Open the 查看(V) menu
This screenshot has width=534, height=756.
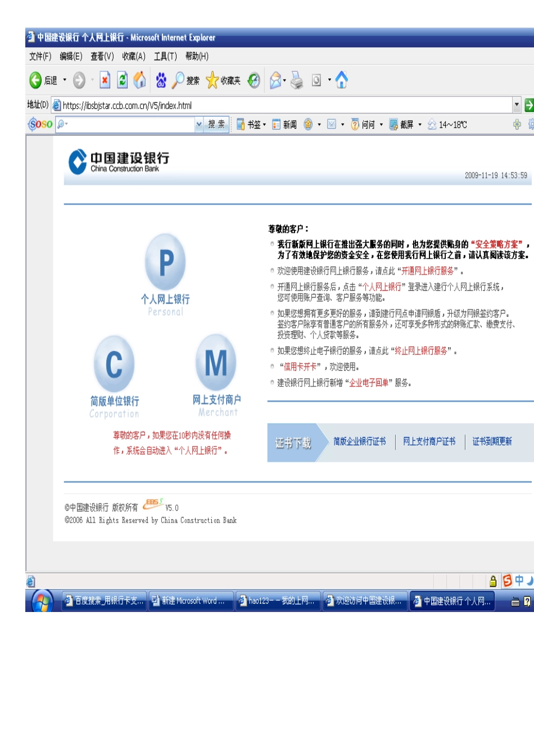point(102,56)
